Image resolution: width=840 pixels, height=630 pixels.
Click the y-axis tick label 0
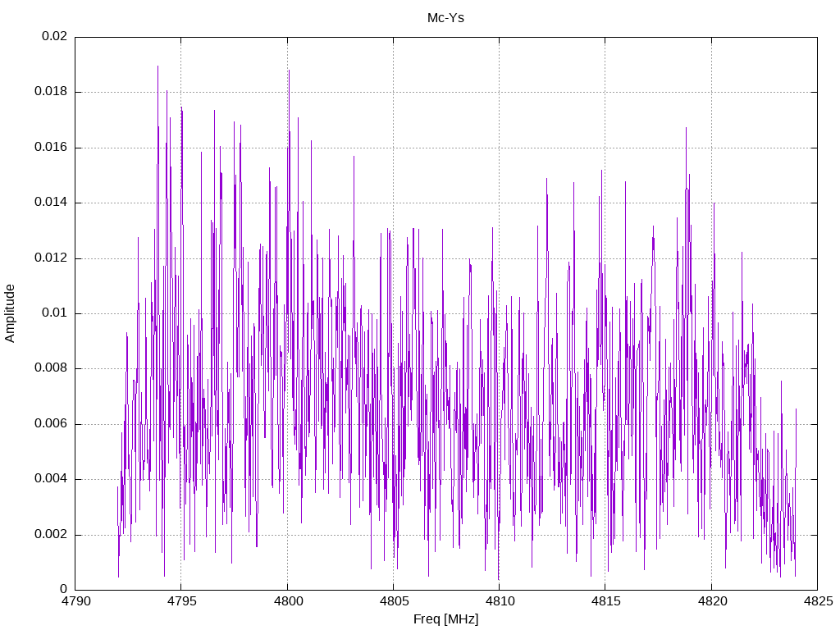tap(64, 589)
